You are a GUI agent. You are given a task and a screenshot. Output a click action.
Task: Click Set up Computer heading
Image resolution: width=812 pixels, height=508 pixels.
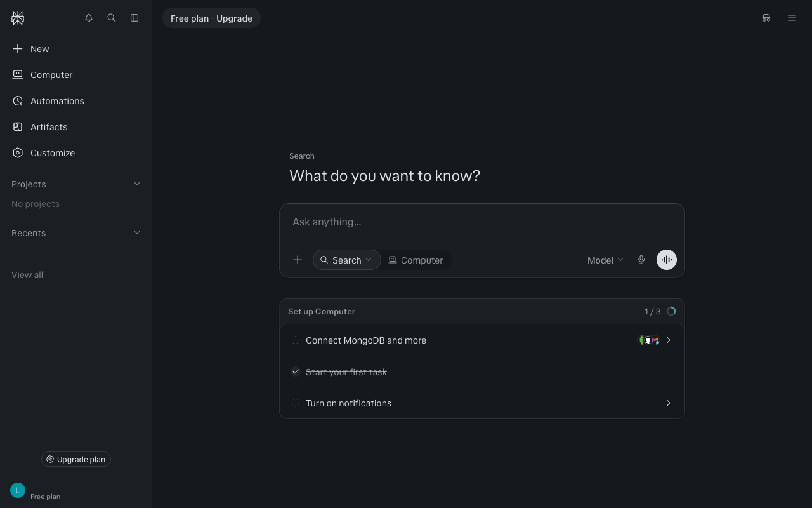tap(322, 311)
